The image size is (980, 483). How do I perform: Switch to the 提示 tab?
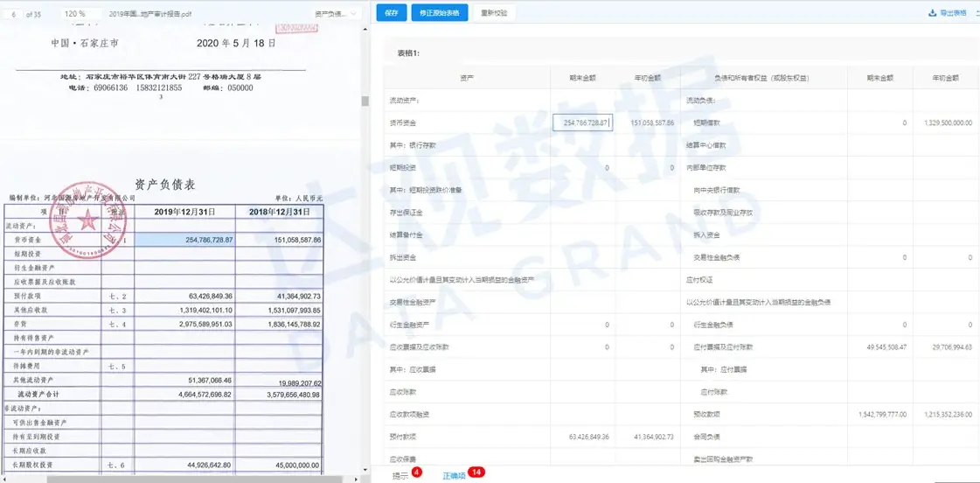[400, 476]
